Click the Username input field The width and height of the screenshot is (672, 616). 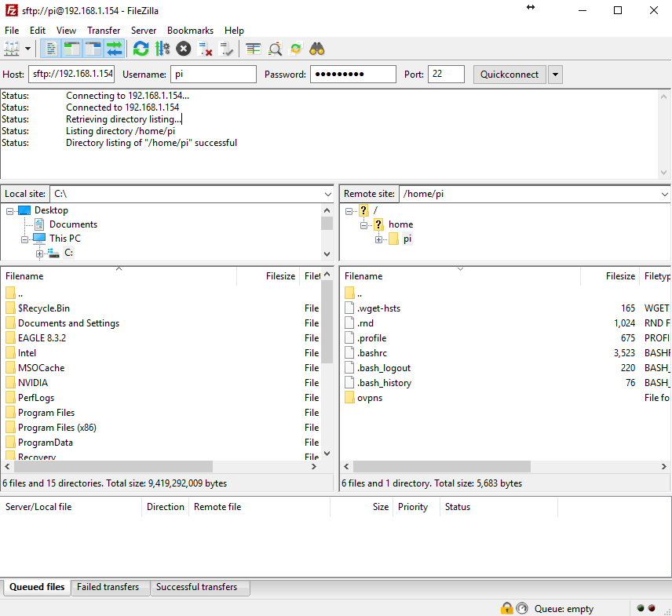[x=214, y=74]
